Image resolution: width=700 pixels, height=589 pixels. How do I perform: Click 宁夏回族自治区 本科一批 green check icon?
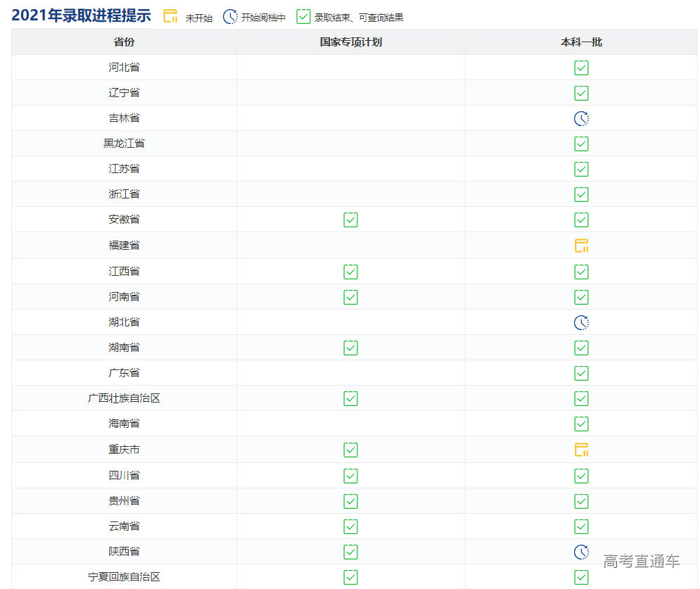pos(581,577)
